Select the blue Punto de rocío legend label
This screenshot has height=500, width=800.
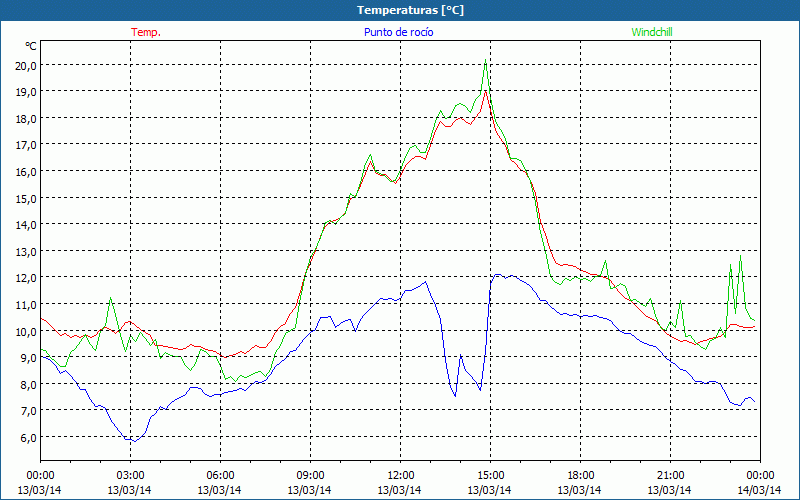coord(398,32)
